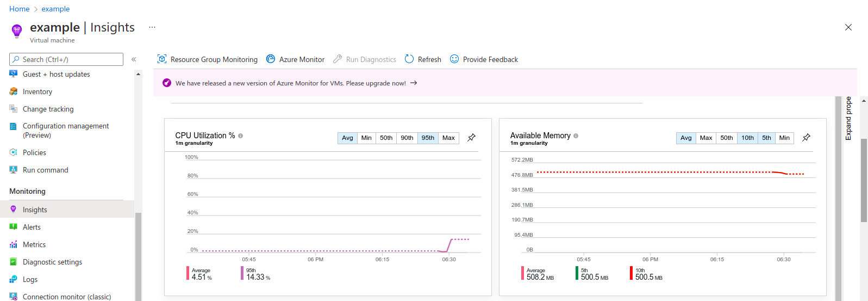
Task: Toggle 90th on CPU Utilization chart
Action: tap(407, 138)
